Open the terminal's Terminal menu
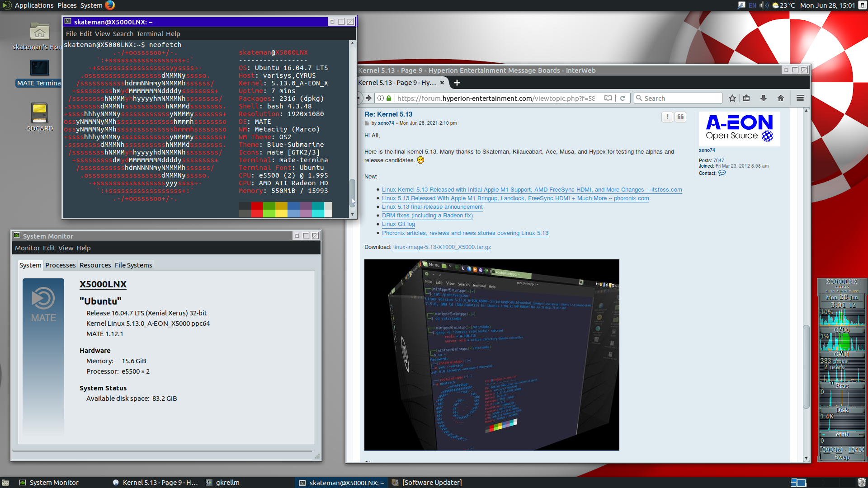868x488 pixels. click(x=150, y=34)
